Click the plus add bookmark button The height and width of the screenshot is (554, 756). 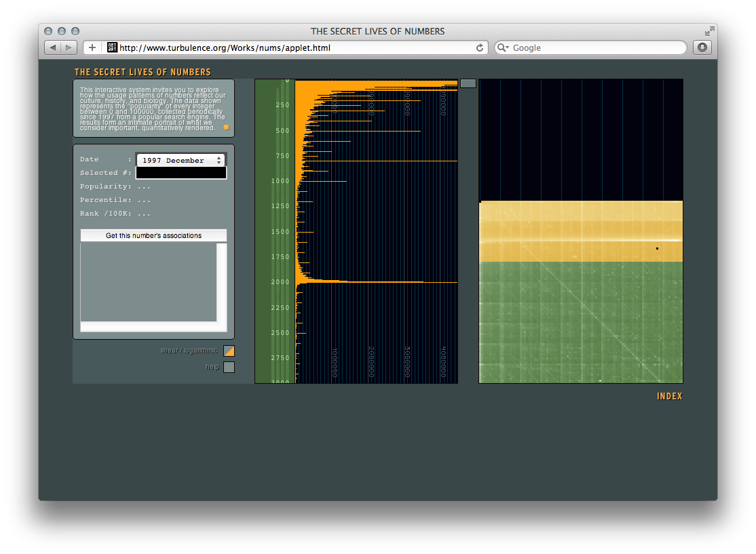[x=92, y=47]
